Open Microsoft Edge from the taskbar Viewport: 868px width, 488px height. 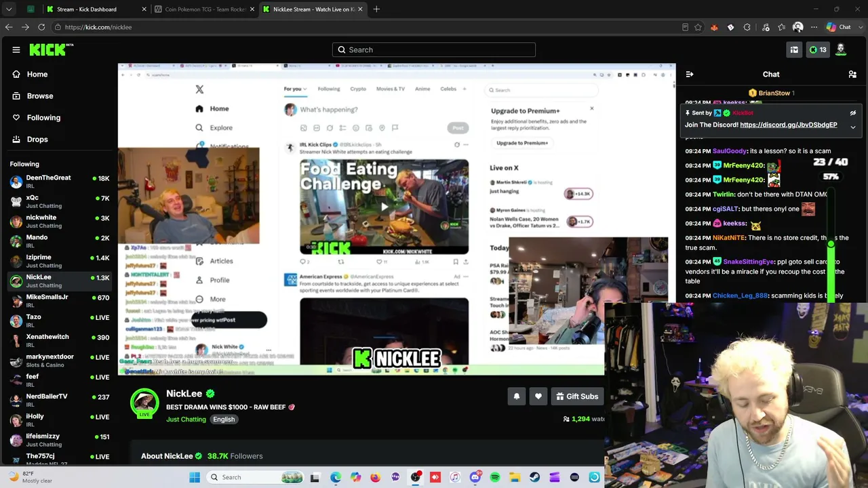[336, 478]
